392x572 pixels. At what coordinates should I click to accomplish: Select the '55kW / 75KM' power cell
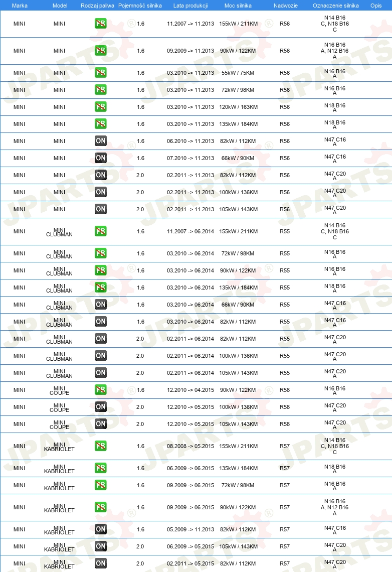(x=238, y=73)
